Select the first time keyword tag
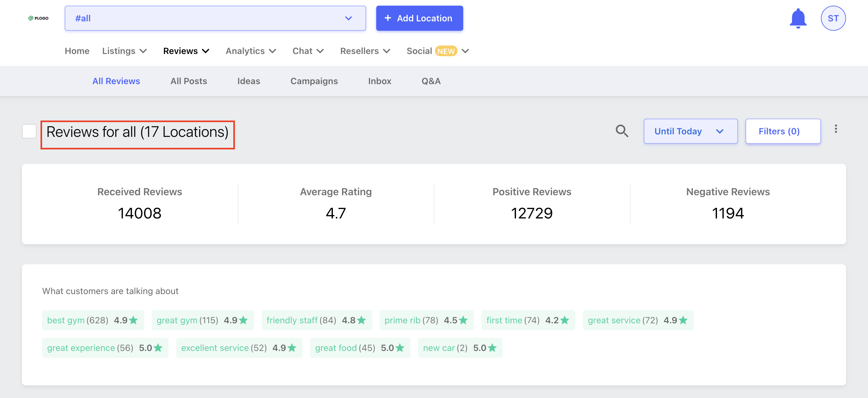 coord(528,320)
